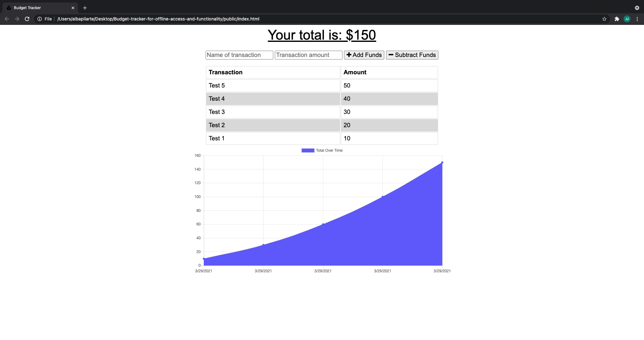The width and height of the screenshot is (644, 340).
Task: Click the amount cell showing 50
Action: (389, 86)
